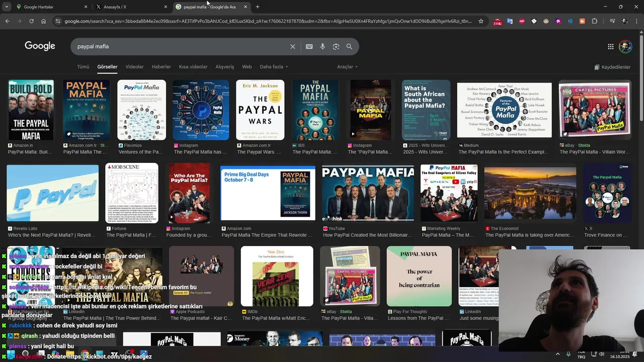
Task: Open The Economist result link
Action: [x=529, y=235]
